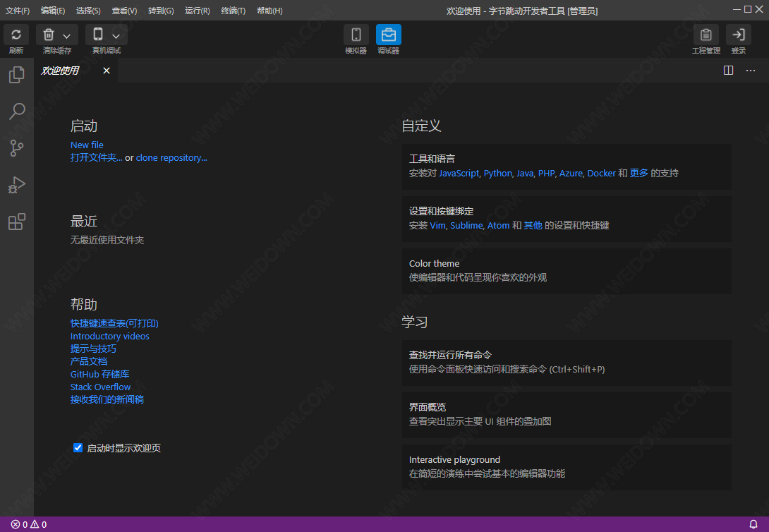Open the 编辑(E) menu
Screen dimensions: 769x532
tap(52, 11)
